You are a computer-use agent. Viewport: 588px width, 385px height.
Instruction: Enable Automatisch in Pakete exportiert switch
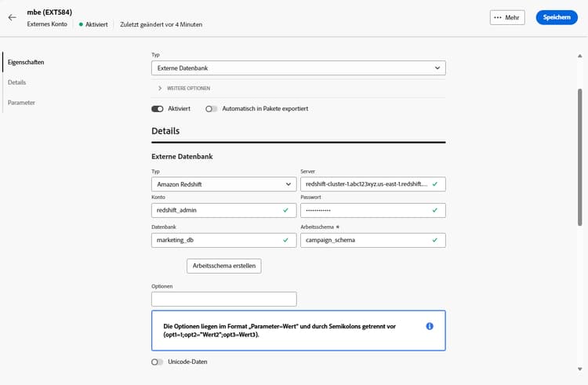pyautogui.click(x=211, y=109)
